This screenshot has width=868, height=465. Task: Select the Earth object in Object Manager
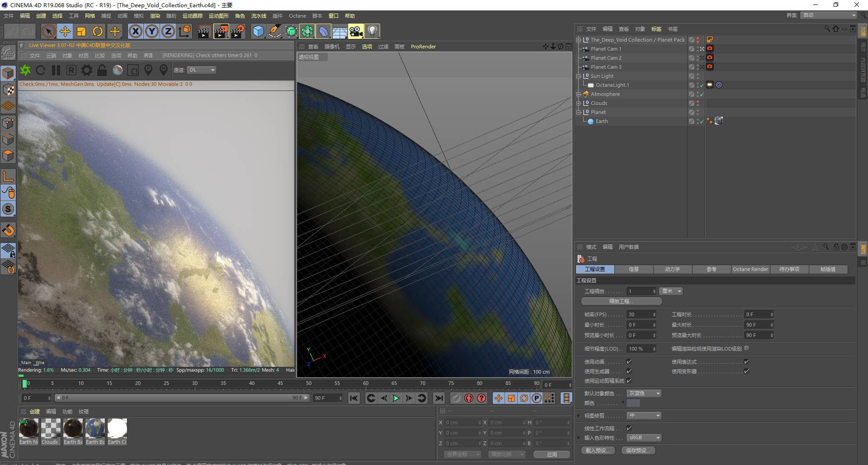(x=601, y=121)
